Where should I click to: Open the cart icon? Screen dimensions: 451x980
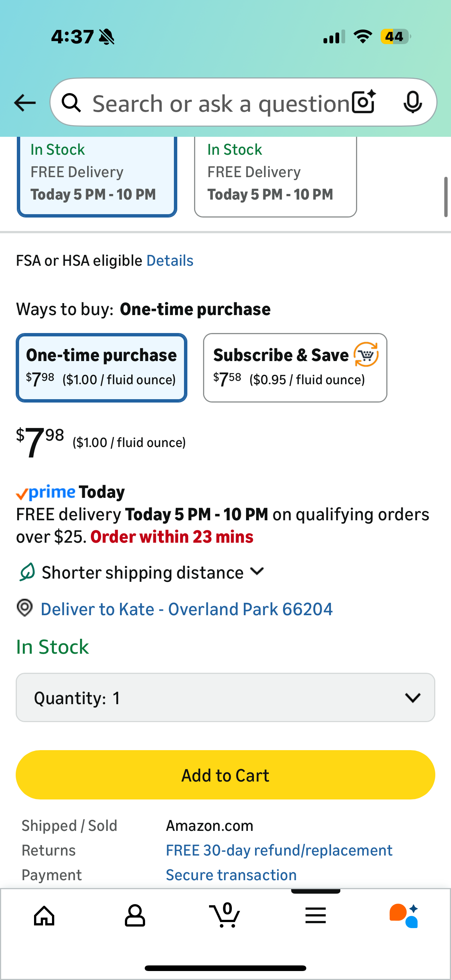225,915
